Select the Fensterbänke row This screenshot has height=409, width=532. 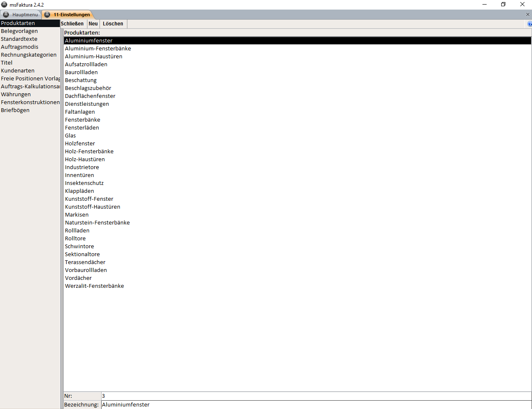pos(298,120)
